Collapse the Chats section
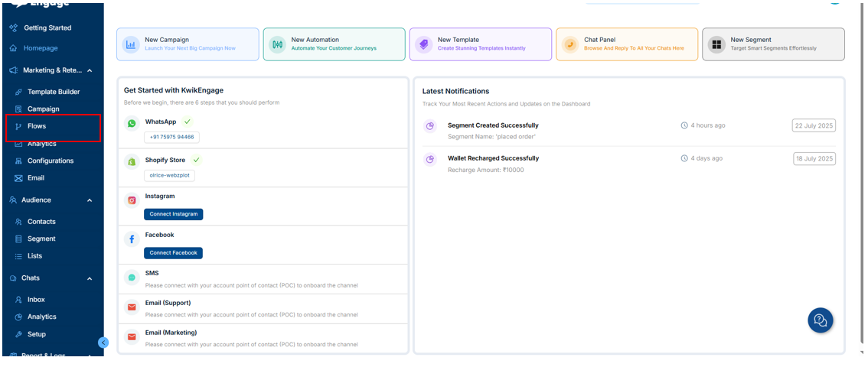The image size is (868, 367). [x=90, y=278]
